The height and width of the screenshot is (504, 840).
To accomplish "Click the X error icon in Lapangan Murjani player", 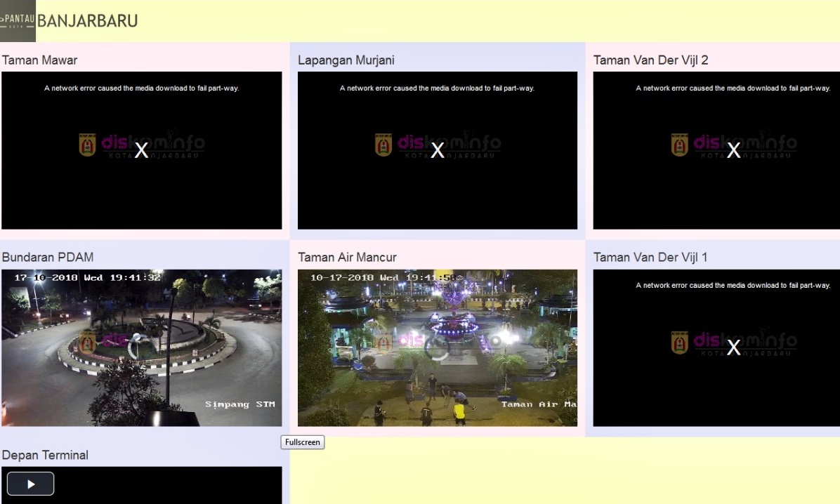I will (438, 150).
